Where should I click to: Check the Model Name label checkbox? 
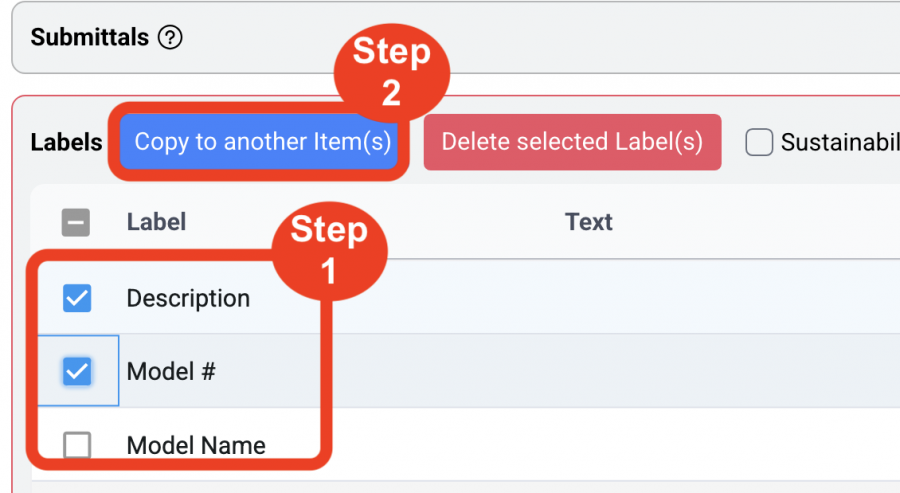[x=77, y=445]
